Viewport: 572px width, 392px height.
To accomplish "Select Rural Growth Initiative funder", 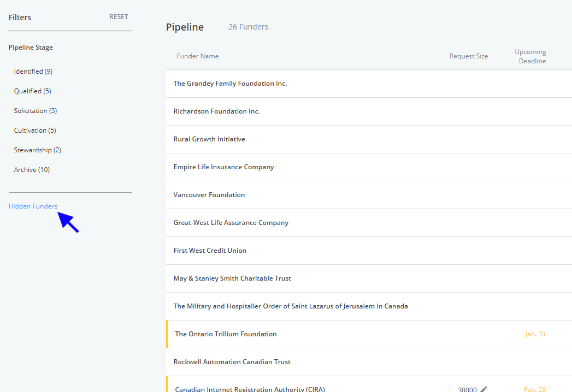I will pyautogui.click(x=369, y=139).
